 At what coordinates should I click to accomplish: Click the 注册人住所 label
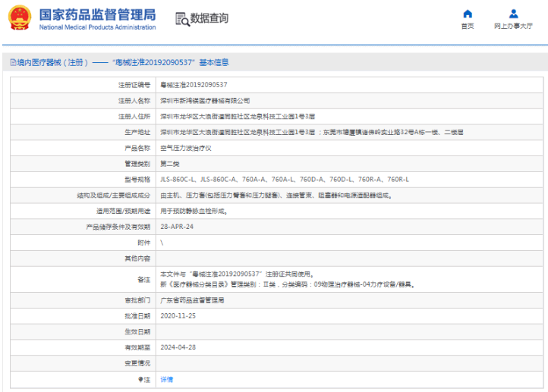(x=134, y=117)
